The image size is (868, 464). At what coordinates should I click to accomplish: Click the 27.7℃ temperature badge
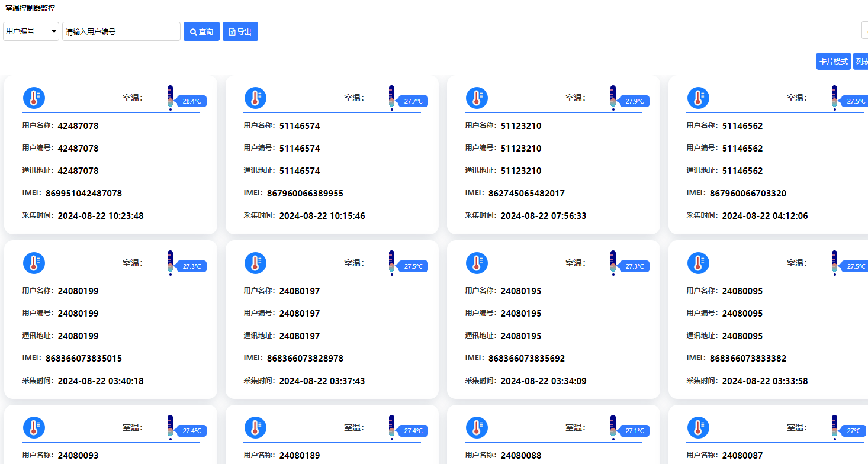tap(413, 101)
